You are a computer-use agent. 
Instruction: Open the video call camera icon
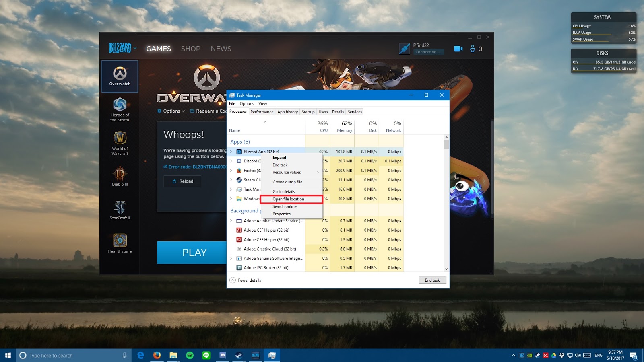458,49
